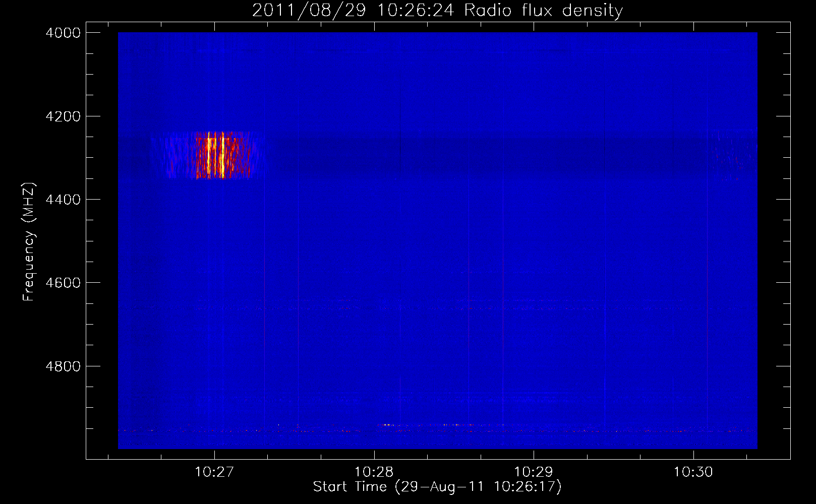Image resolution: width=816 pixels, height=504 pixels.
Task: Click the 10:30 time tick label
Action: coord(693,472)
